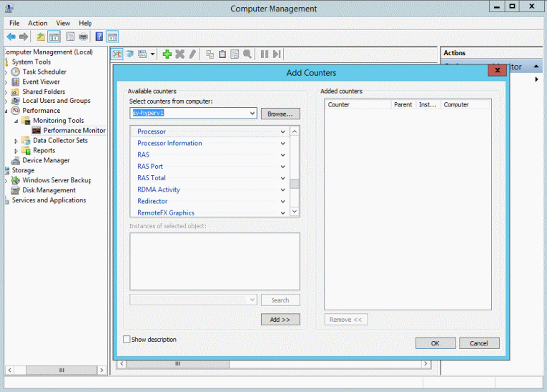Click the Add >> button
The image size is (547, 392).
[x=280, y=319]
